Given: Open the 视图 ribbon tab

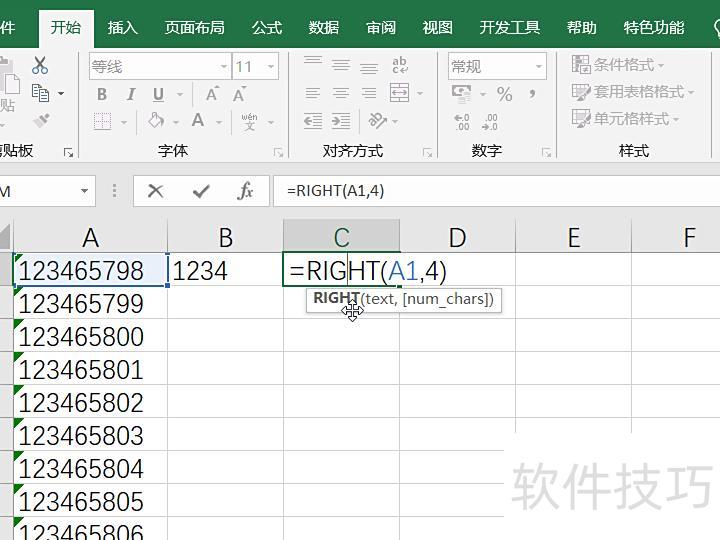Looking at the screenshot, I should point(438,28).
